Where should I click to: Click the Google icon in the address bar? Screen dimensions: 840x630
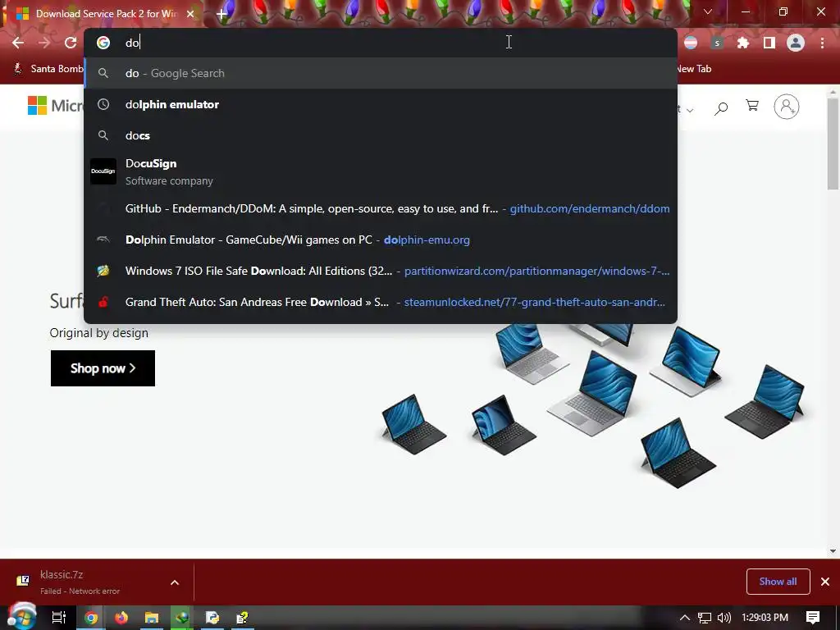click(103, 43)
